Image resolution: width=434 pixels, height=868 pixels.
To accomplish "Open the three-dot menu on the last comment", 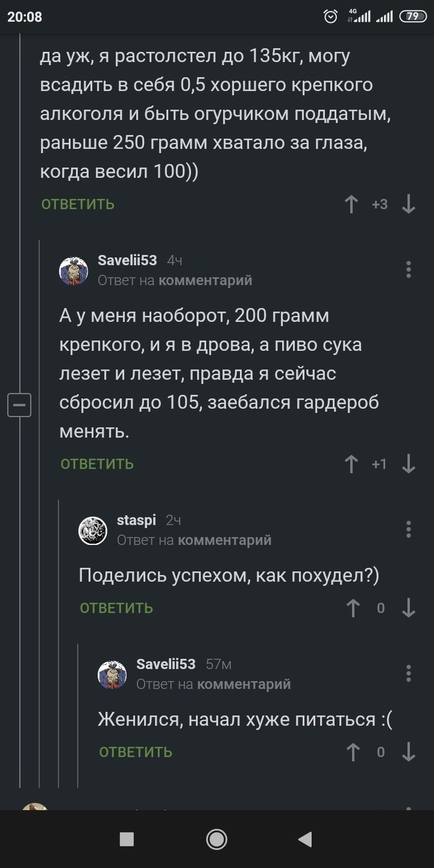I will [x=408, y=673].
